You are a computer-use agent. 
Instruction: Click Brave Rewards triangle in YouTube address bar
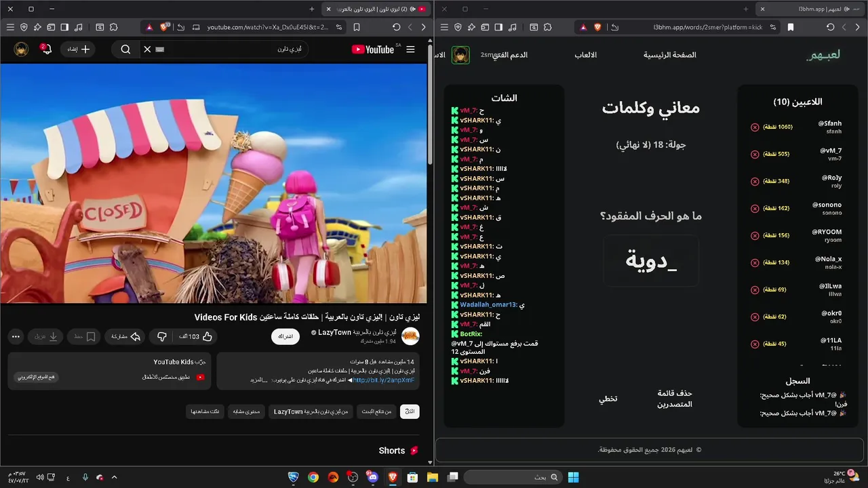(x=149, y=27)
